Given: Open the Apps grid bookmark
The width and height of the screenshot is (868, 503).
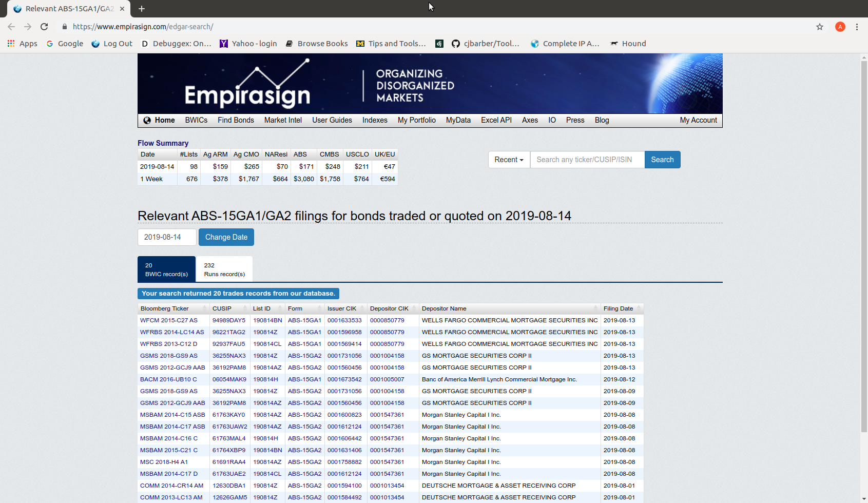Looking at the screenshot, I should coord(22,44).
